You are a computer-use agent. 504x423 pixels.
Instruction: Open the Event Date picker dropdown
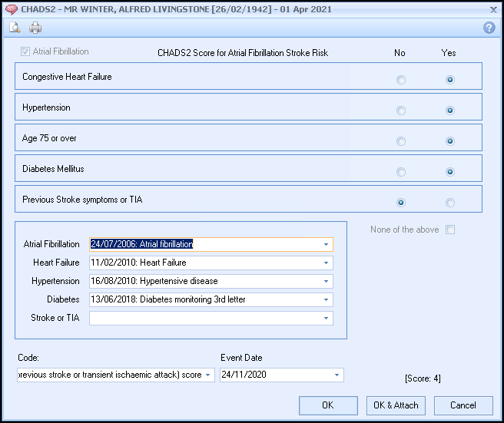(x=337, y=375)
